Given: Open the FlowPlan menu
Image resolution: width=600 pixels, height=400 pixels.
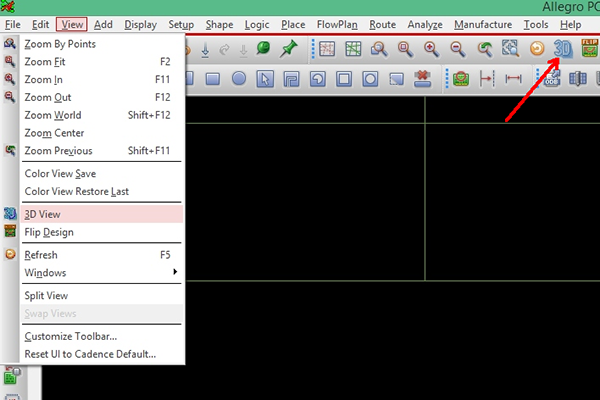Looking at the screenshot, I should pos(337,24).
